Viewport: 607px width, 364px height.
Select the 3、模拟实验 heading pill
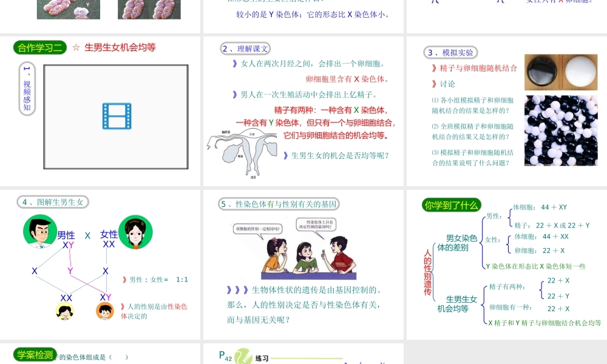click(x=450, y=53)
